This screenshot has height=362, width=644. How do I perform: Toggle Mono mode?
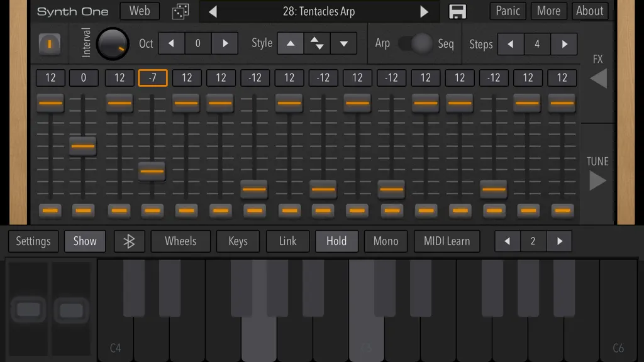(386, 241)
